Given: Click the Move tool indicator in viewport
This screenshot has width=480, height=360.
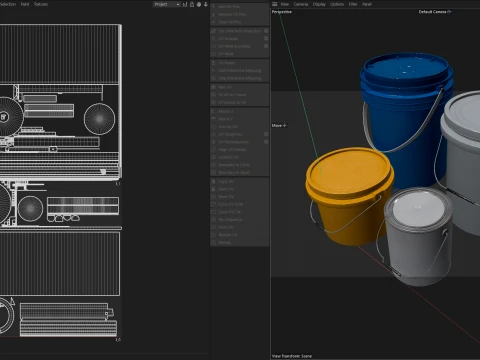Looking at the screenshot, I should tap(279, 125).
